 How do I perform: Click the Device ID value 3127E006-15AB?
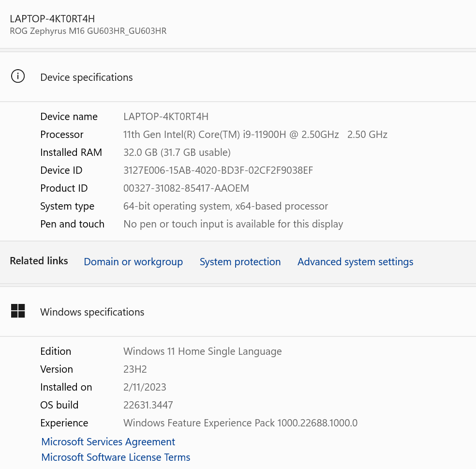tap(218, 170)
